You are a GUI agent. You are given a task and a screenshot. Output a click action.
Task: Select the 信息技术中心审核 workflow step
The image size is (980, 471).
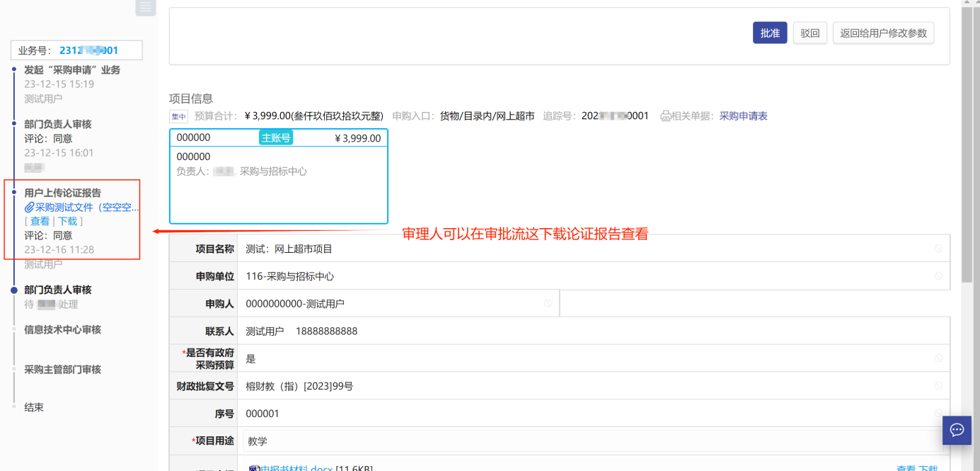point(62,329)
